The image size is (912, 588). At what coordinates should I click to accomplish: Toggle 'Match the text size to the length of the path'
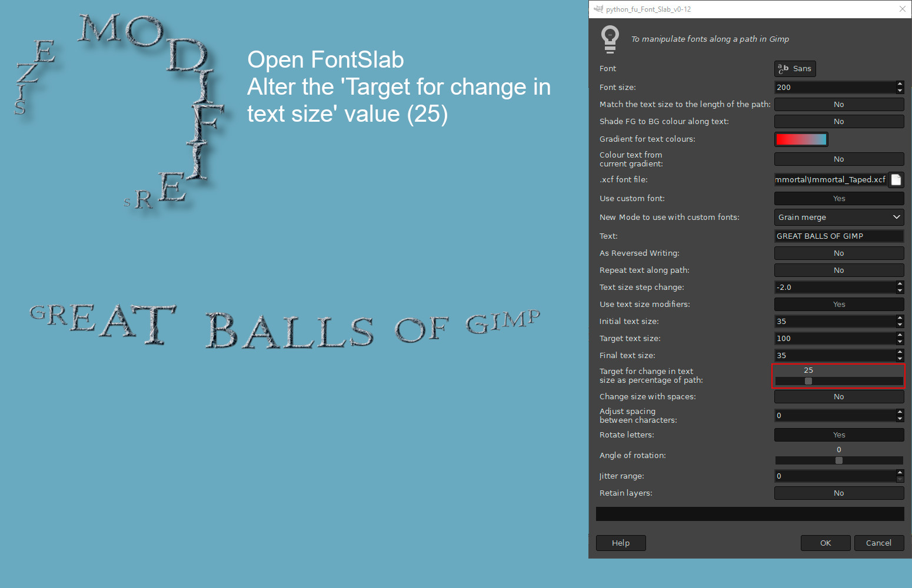tap(839, 105)
